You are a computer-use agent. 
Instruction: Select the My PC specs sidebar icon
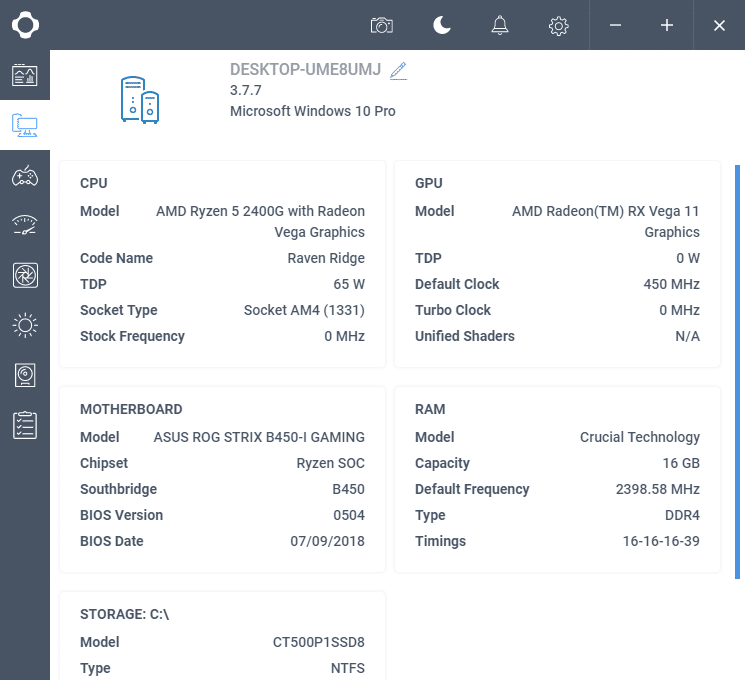click(x=25, y=125)
